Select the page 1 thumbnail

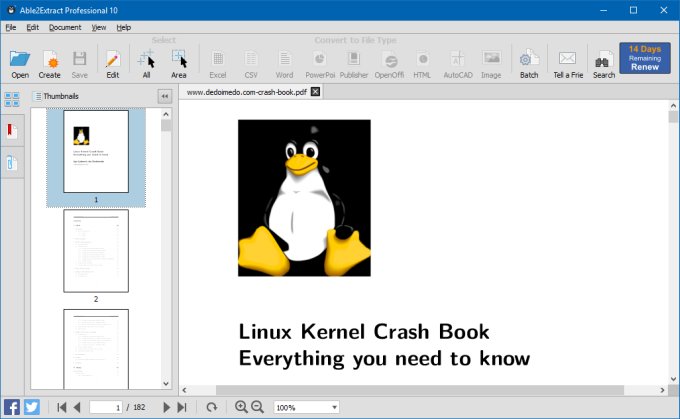click(96, 151)
